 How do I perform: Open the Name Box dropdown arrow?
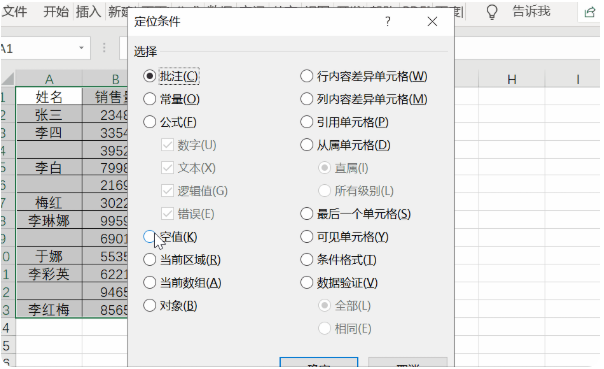(81, 48)
